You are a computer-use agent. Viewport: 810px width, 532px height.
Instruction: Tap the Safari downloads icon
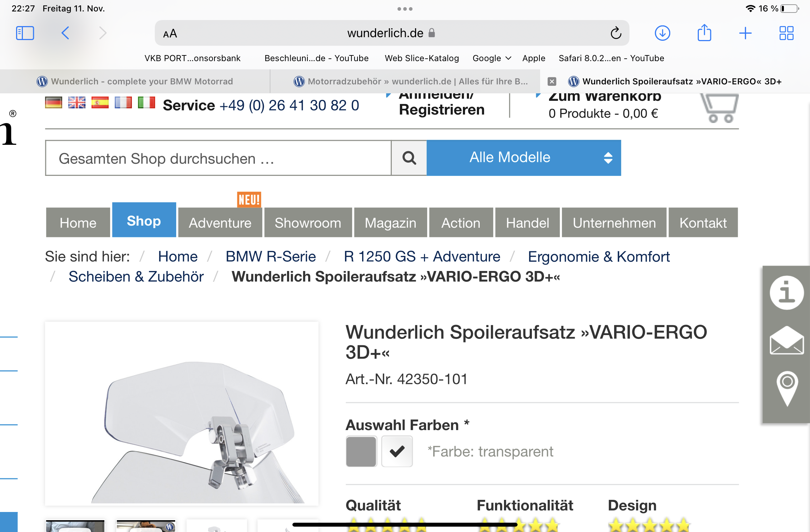pos(662,33)
